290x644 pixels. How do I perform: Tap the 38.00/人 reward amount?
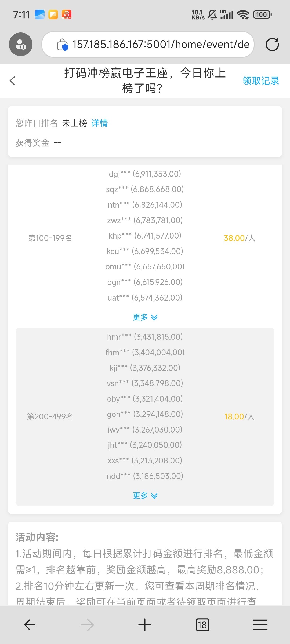click(x=239, y=238)
